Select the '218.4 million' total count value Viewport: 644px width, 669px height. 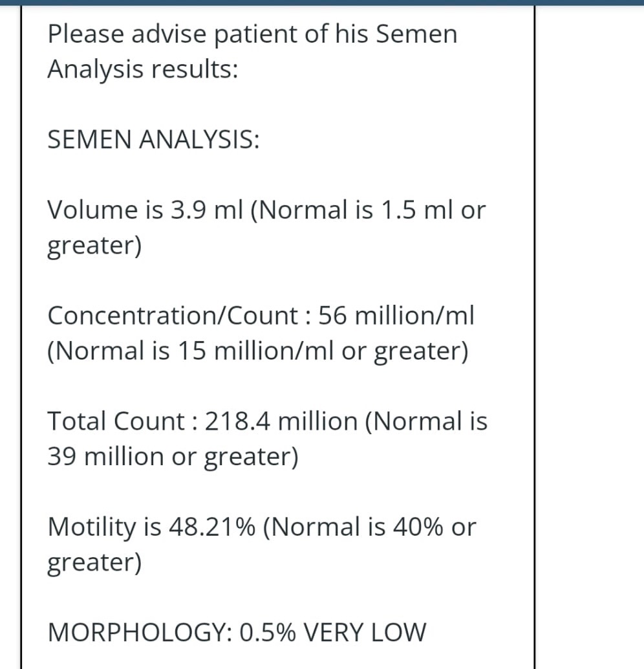(x=281, y=421)
